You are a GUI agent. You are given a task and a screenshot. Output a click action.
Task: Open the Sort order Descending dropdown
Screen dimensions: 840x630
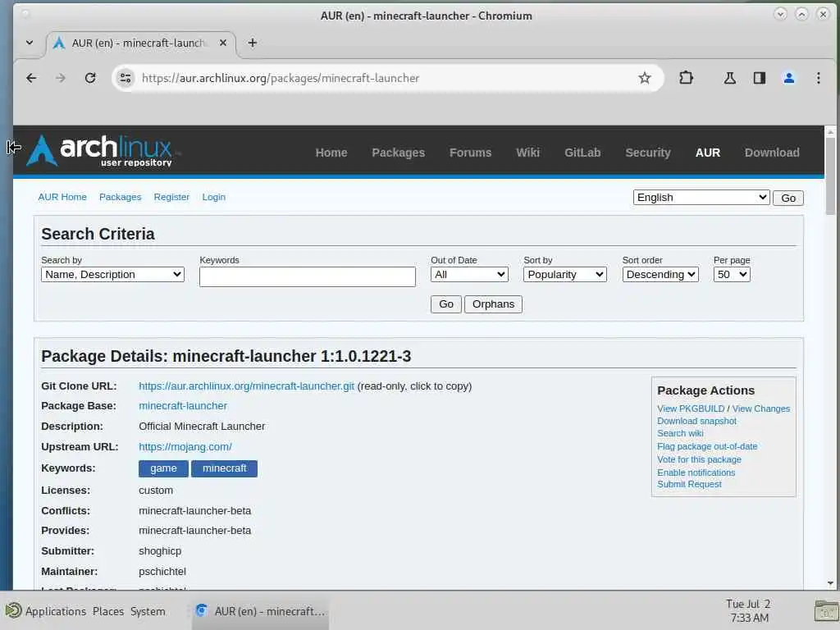pos(660,275)
